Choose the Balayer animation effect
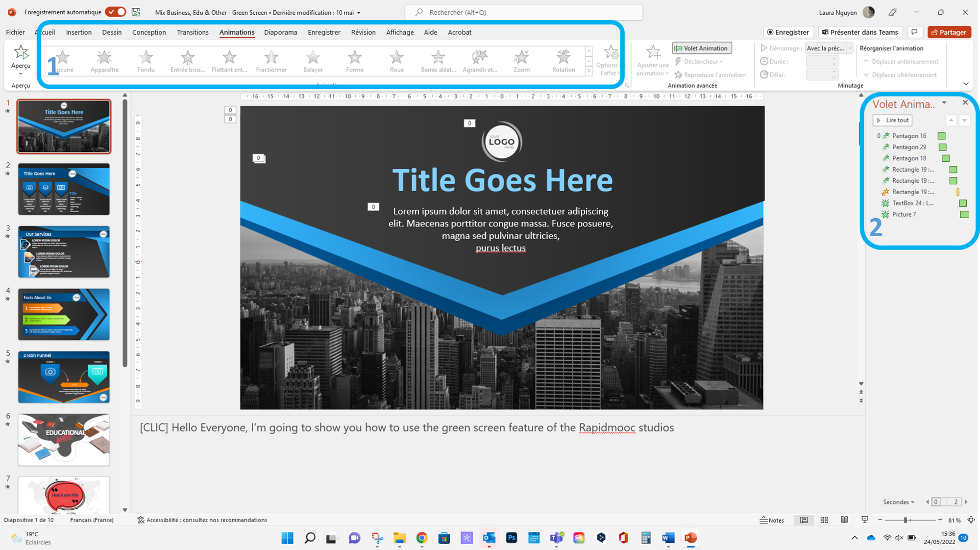This screenshot has width=980, height=550. click(313, 60)
